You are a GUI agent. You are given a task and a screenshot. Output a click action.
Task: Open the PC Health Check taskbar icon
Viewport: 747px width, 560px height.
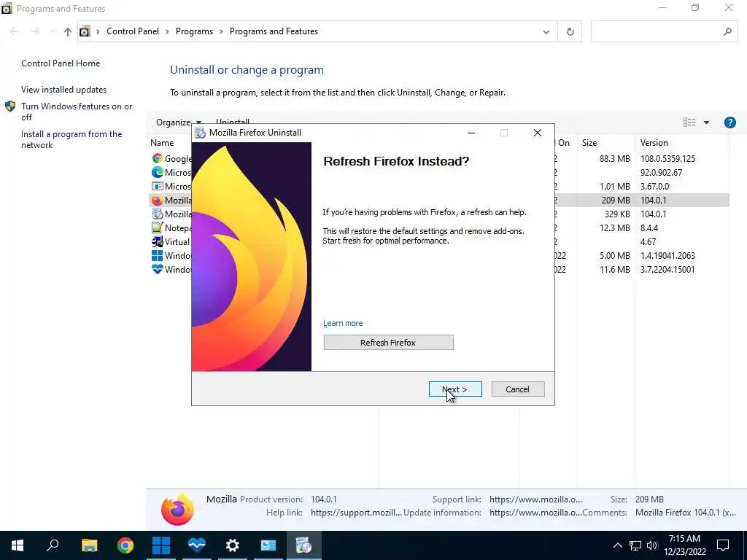[x=196, y=545]
